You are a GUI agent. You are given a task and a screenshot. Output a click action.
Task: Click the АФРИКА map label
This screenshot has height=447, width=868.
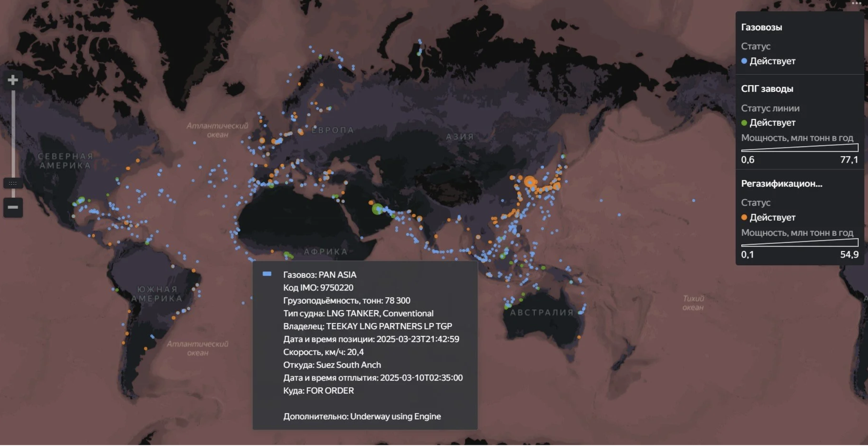[326, 252]
